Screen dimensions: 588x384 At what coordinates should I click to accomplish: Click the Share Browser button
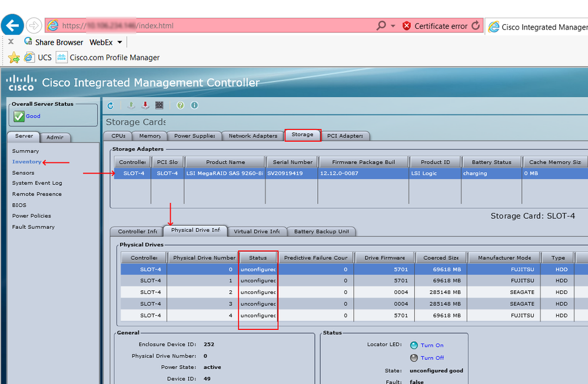pos(54,42)
